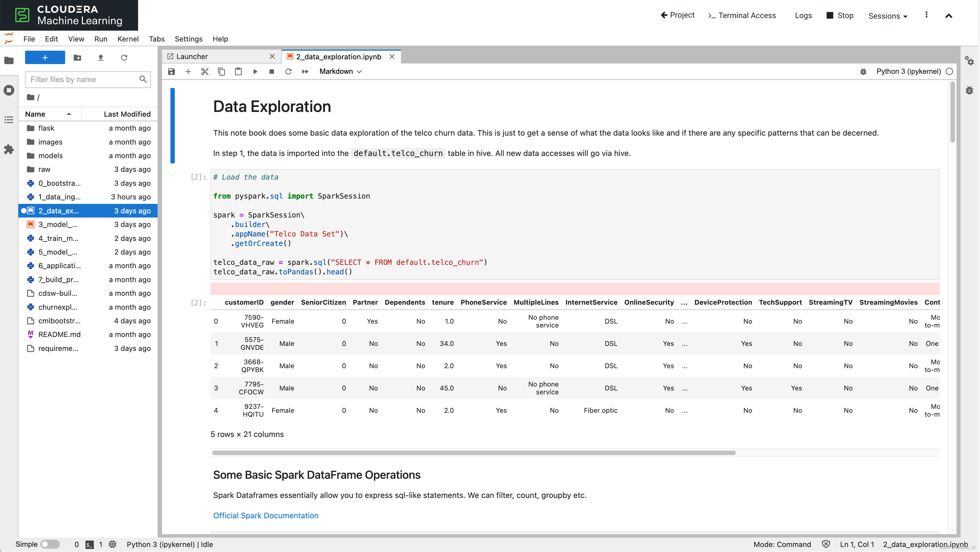Run the selected cell with the play icon
Screen dimensions: 980x552
click(255, 72)
